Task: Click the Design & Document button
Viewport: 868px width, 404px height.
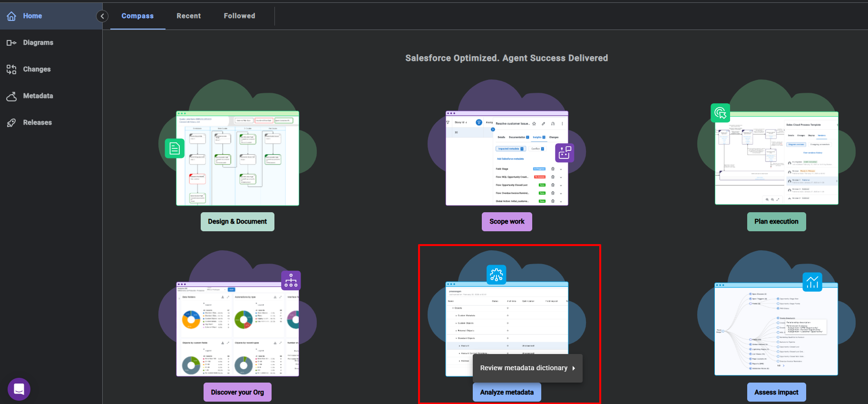Action: click(x=237, y=222)
